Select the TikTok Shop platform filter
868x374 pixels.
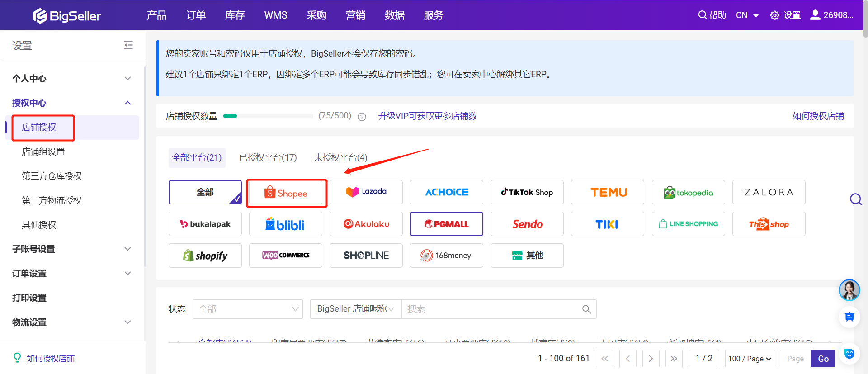click(527, 192)
